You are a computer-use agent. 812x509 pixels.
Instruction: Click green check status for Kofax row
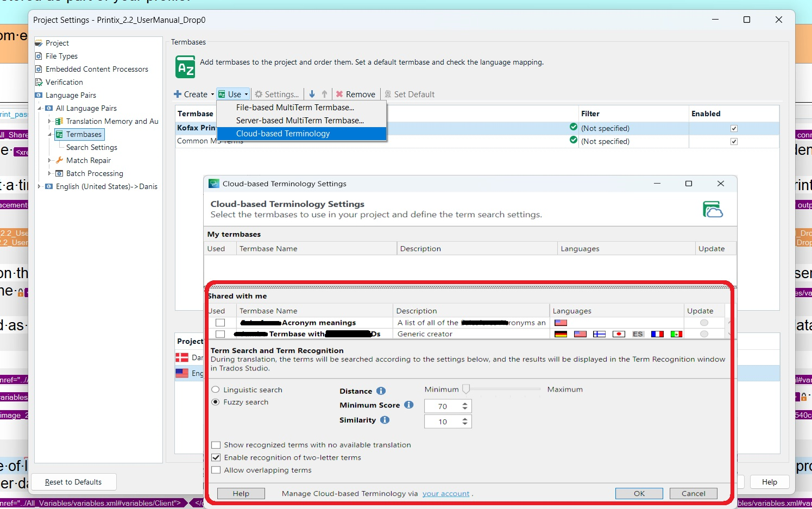coord(573,127)
